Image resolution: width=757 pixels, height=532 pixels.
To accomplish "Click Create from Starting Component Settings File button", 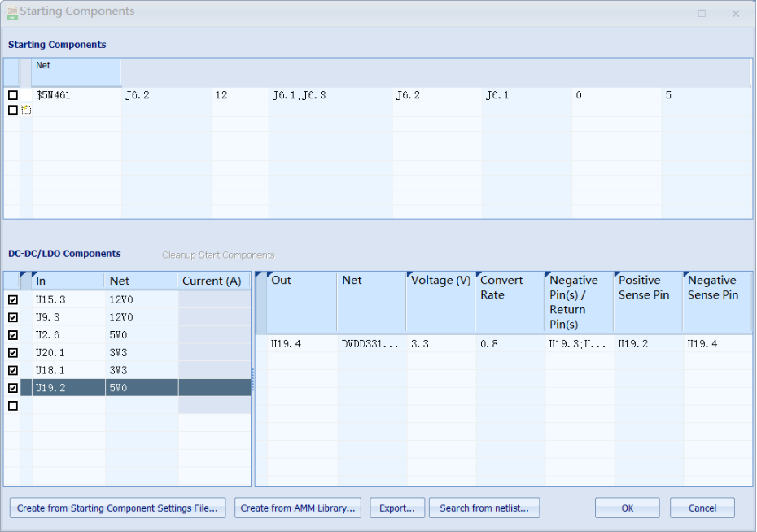I will [117, 508].
